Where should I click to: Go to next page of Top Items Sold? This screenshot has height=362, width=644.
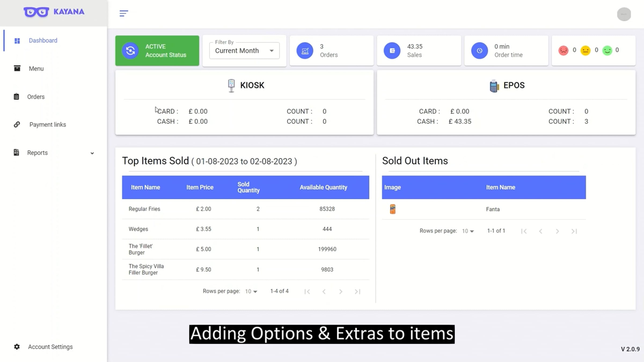pyautogui.click(x=341, y=292)
